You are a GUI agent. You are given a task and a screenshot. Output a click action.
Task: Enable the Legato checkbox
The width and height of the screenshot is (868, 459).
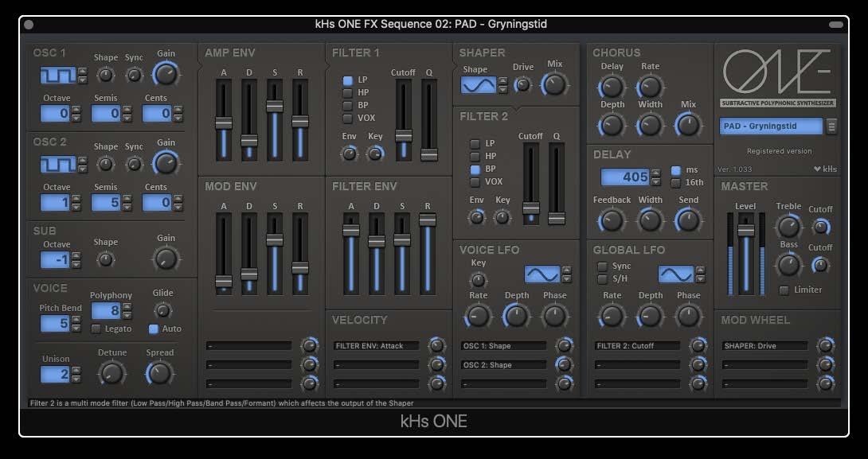coord(96,329)
